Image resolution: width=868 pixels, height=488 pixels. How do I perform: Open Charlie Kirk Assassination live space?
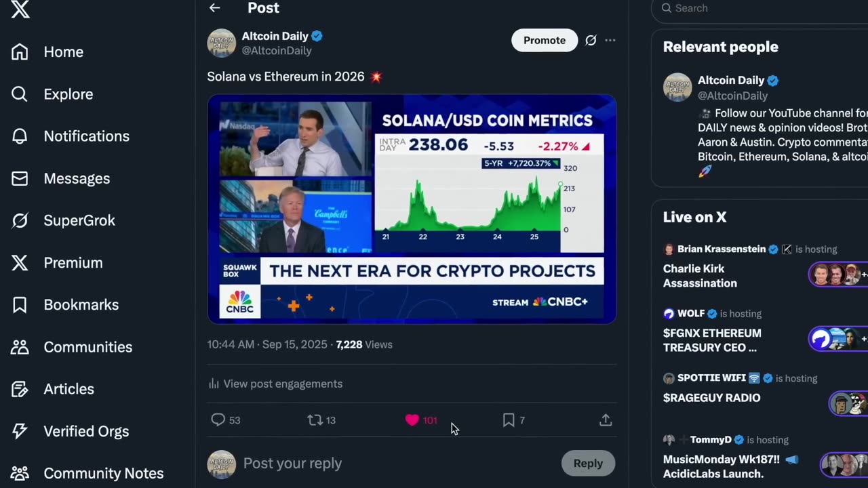(x=700, y=277)
